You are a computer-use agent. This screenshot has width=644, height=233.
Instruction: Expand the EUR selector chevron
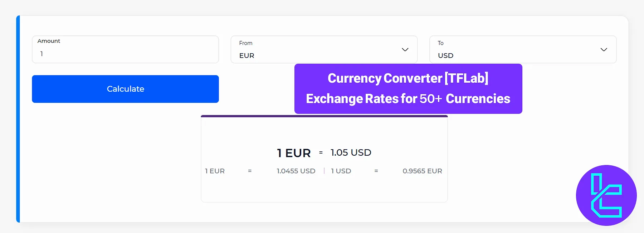tap(405, 49)
